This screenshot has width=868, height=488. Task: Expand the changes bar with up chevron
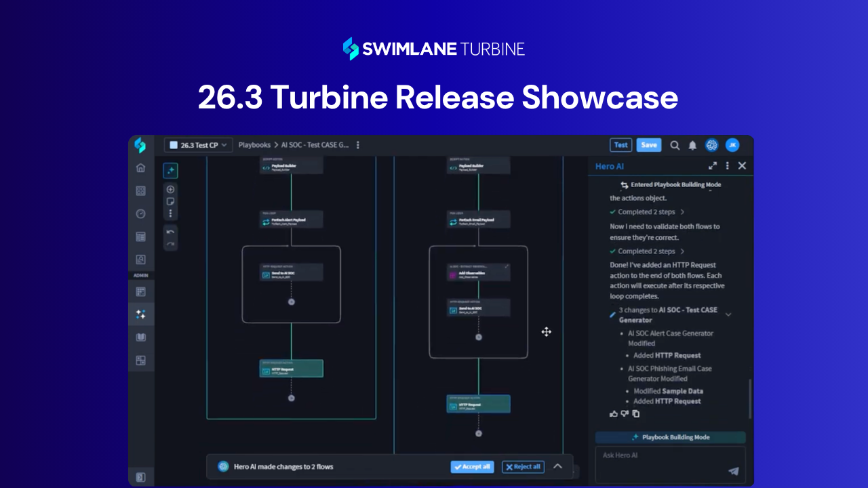pos(557,466)
